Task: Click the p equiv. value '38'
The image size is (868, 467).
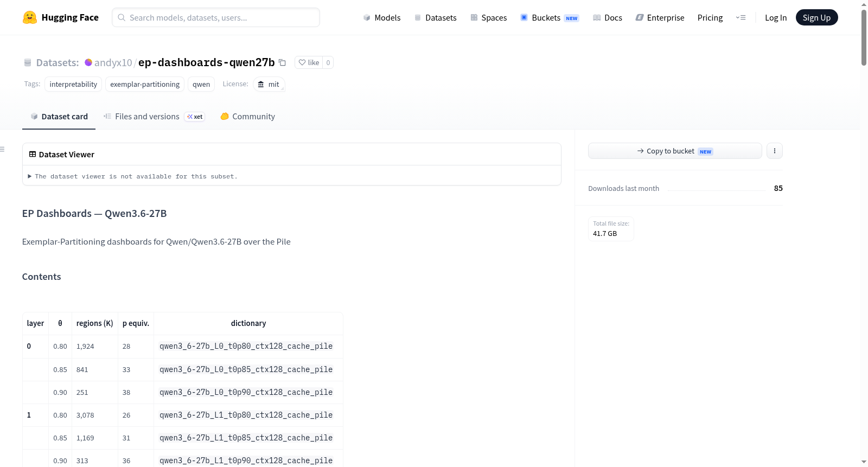Action: pyautogui.click(x=126, y=392)
